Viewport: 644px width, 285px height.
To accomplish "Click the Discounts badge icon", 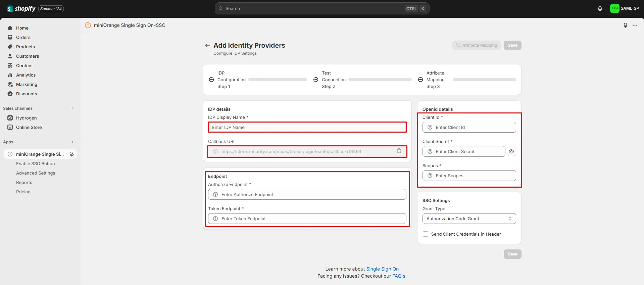I will coord(10,94).
